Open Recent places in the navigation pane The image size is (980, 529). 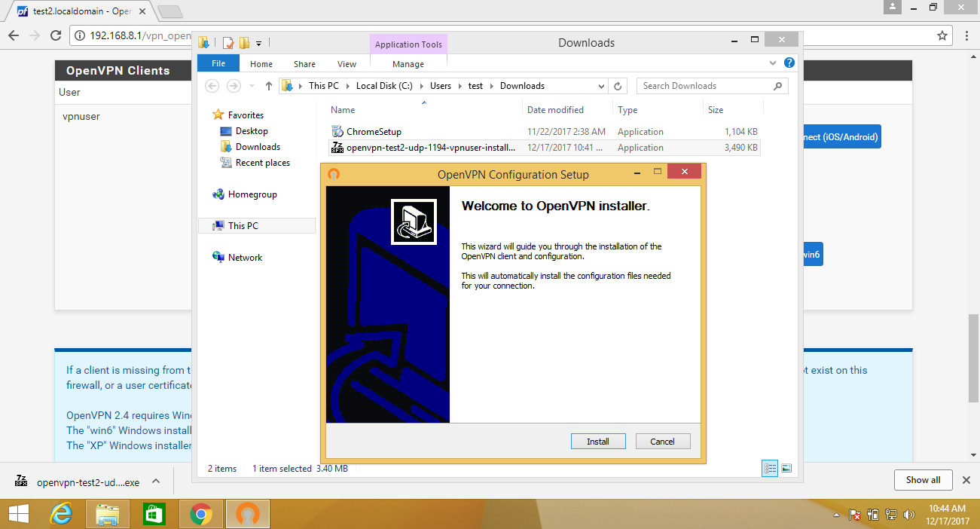tap(262, 163)
